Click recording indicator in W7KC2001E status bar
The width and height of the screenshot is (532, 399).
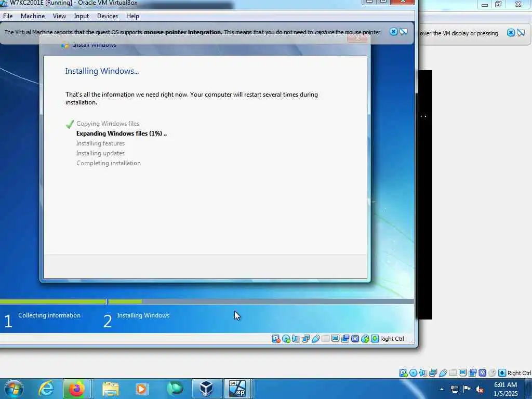(x=345, y=339)
